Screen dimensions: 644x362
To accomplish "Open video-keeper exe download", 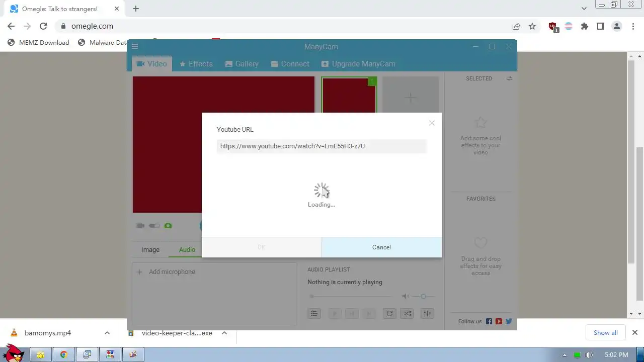I will 172,333.
